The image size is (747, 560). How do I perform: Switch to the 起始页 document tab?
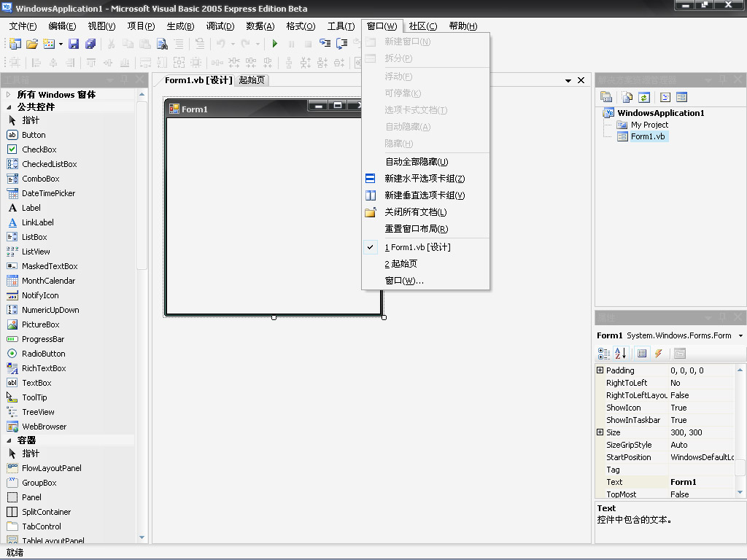pos(252,80)
